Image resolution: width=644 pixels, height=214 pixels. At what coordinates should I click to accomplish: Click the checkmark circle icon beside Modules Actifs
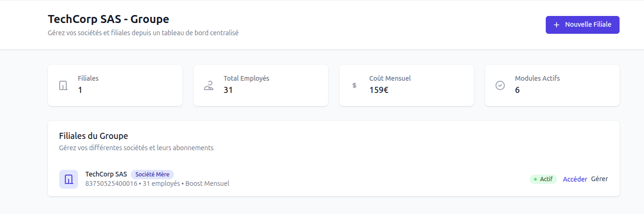tap(500, 85)
